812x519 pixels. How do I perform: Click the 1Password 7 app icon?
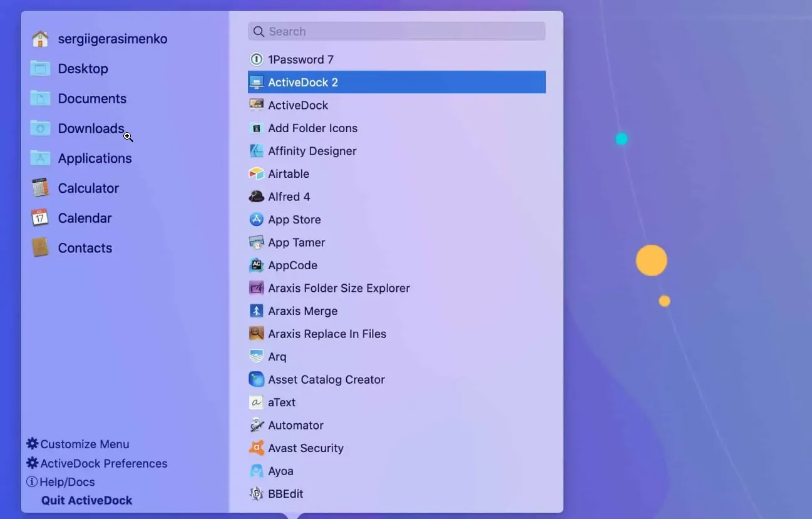[256, 59]
